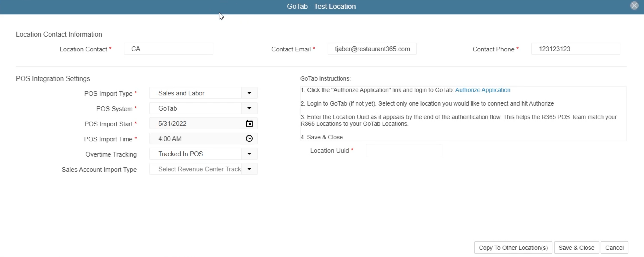Focus the Location Uuid input field
644x257 pixels.
[x=404, y=150]
